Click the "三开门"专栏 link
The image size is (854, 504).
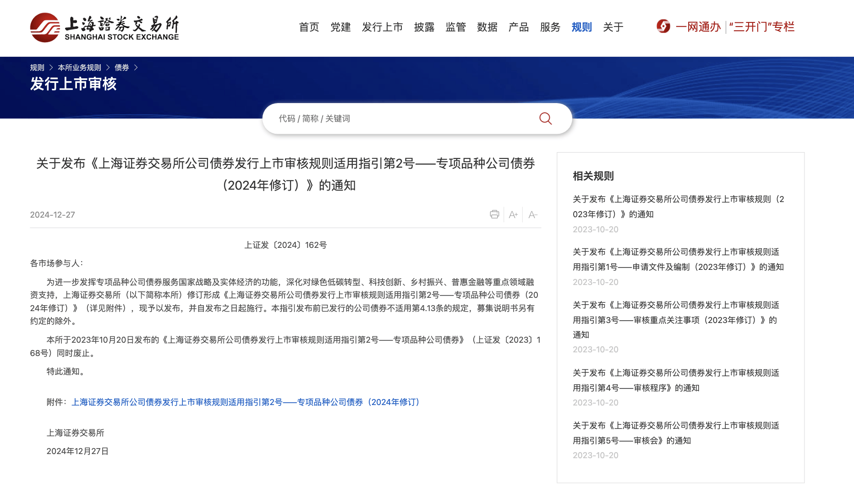click(x=761, y=27)
